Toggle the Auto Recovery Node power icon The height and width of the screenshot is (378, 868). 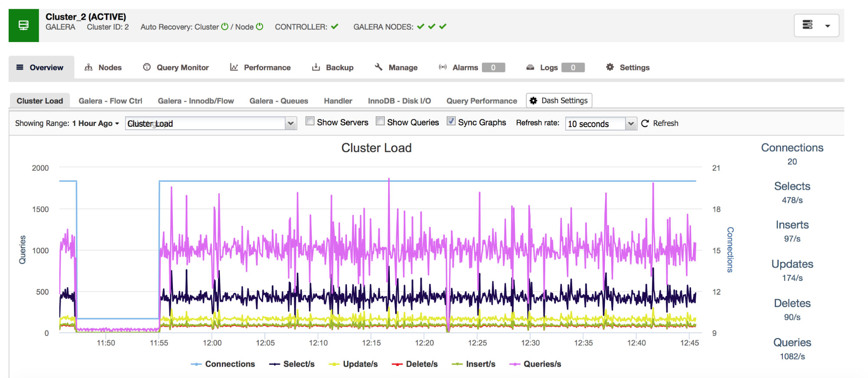point(259,26)
